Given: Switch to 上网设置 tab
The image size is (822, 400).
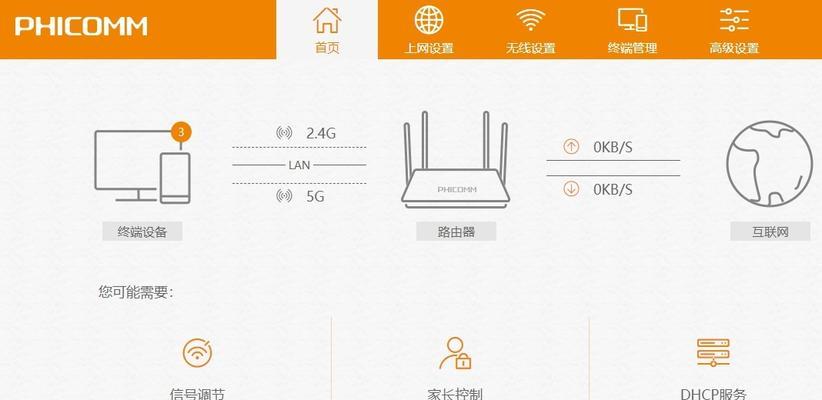Looking at the screenshot, I should click(429, 30).
